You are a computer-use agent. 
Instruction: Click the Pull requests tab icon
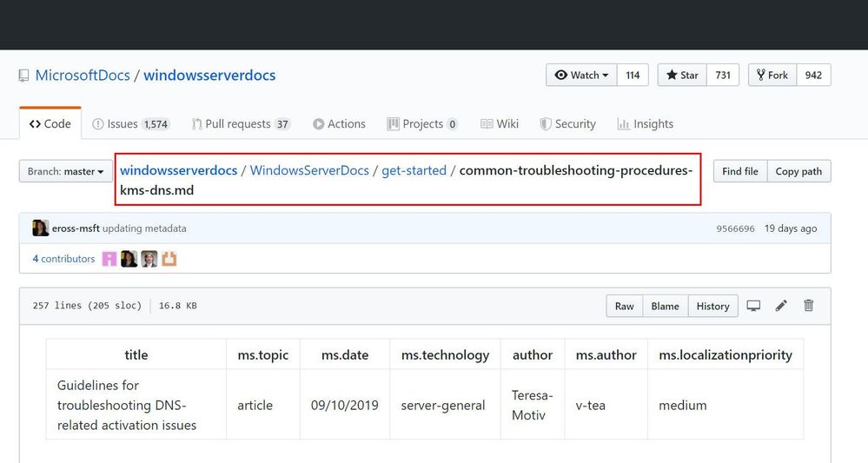point(196,124)
